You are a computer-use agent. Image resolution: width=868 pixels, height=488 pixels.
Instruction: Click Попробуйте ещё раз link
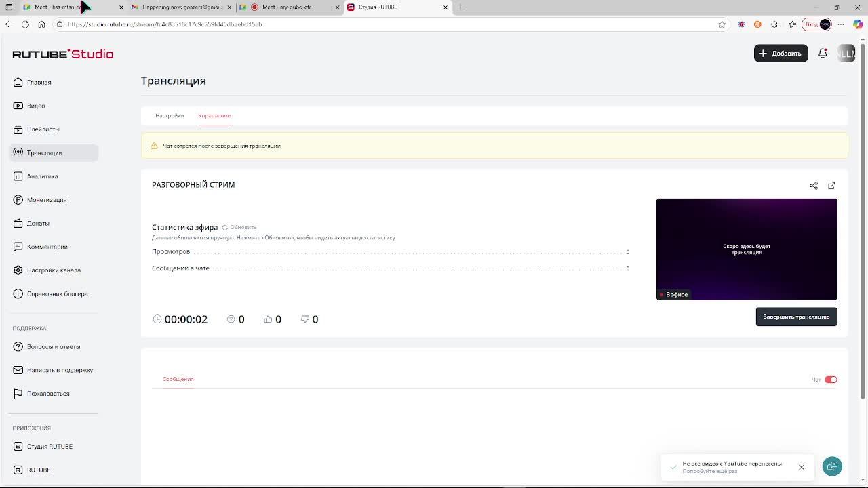(x=709, y=471)
